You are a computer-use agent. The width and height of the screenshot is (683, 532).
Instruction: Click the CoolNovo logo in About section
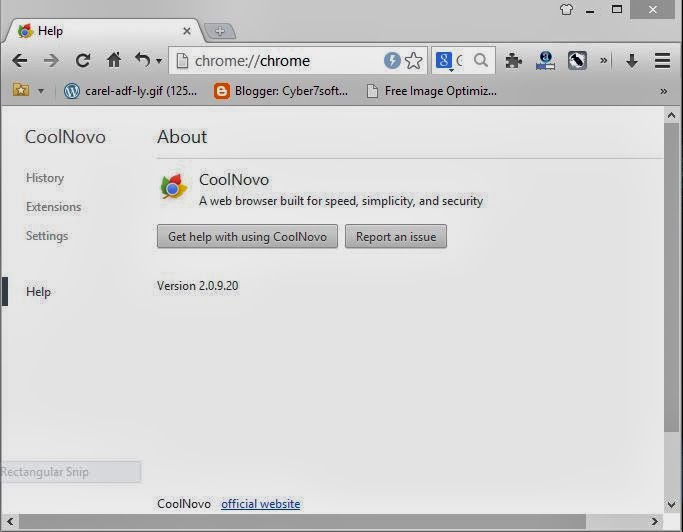click(x=174, y=186)
